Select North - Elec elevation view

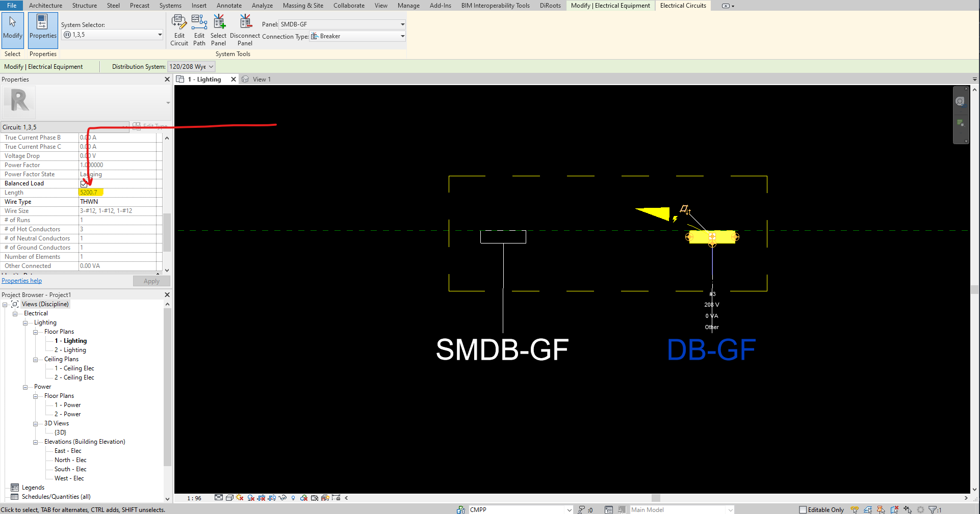tap(70, 460)
